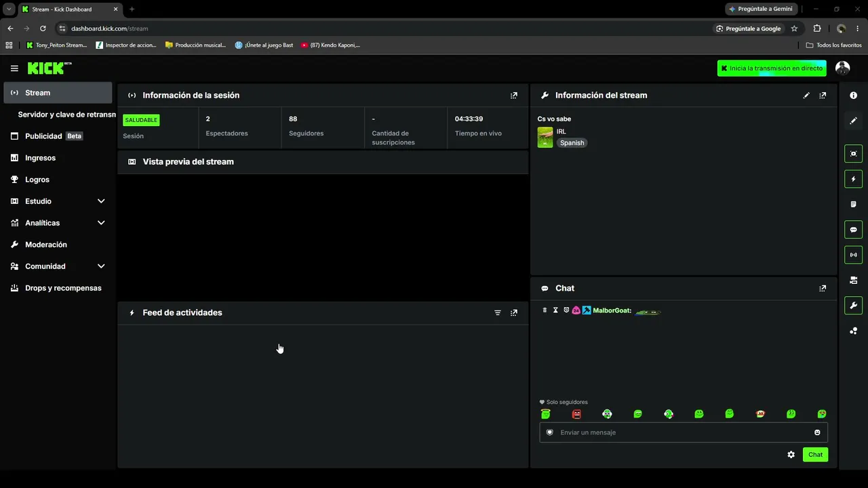Pop out the Información de la sesión panel
The width and height of the screenshot is (868, 488).
pos(514,96)
